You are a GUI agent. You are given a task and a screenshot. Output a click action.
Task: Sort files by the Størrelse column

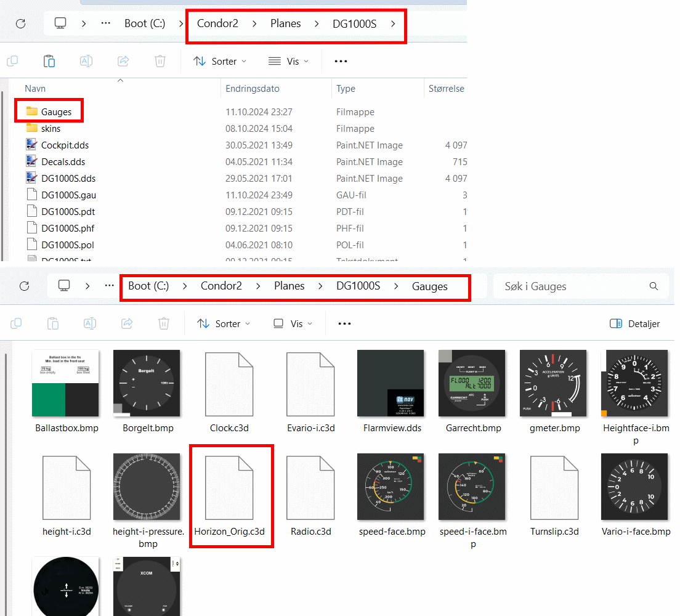pos(446,89)
